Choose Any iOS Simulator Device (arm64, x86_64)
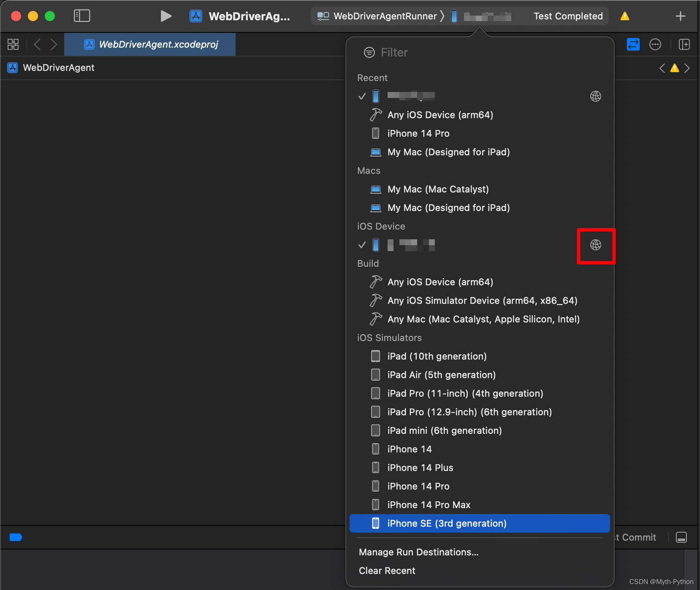The height and width of the screenshot is (590, 700). [480, 300]
